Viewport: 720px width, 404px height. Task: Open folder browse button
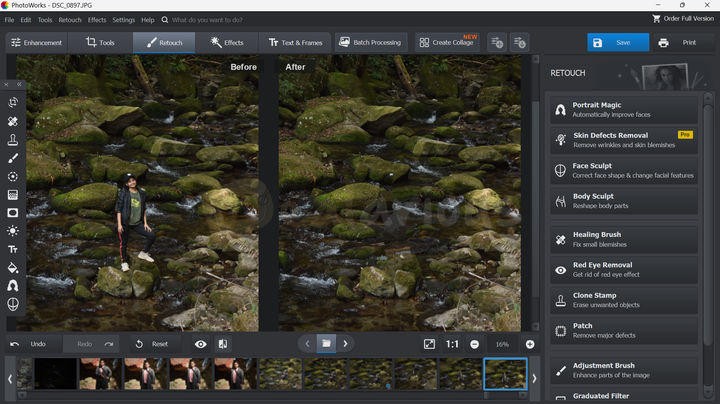pos(326,343)
